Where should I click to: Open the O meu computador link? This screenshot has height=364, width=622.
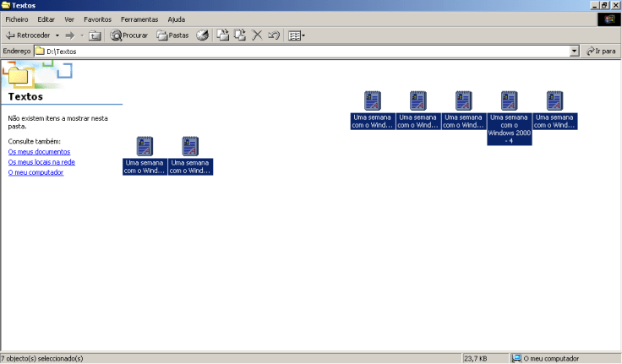[35, 172]
